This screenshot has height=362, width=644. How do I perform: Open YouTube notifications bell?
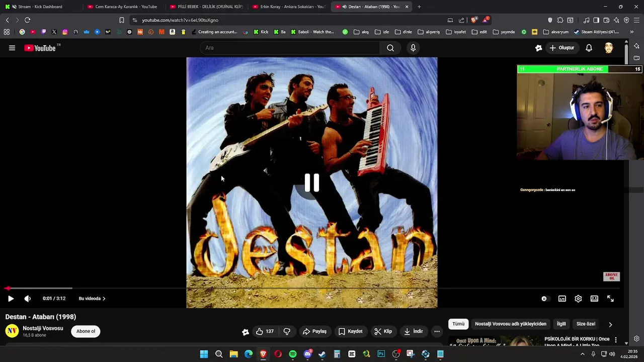coord(589,48)
